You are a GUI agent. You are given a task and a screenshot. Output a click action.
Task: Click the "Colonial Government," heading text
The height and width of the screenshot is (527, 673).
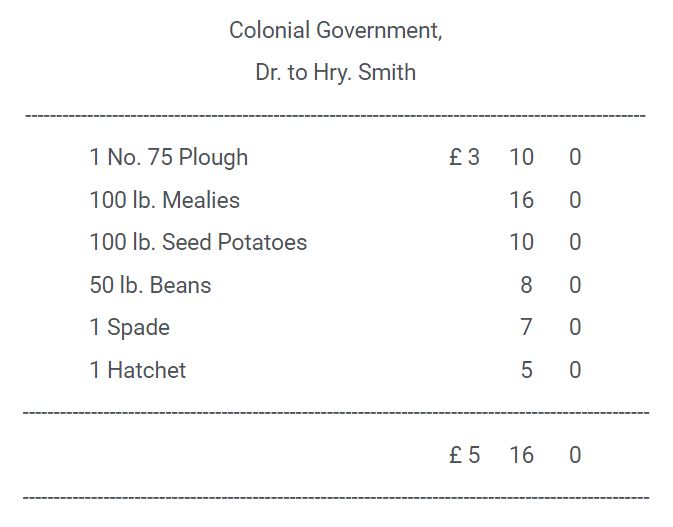click(335, 30)
